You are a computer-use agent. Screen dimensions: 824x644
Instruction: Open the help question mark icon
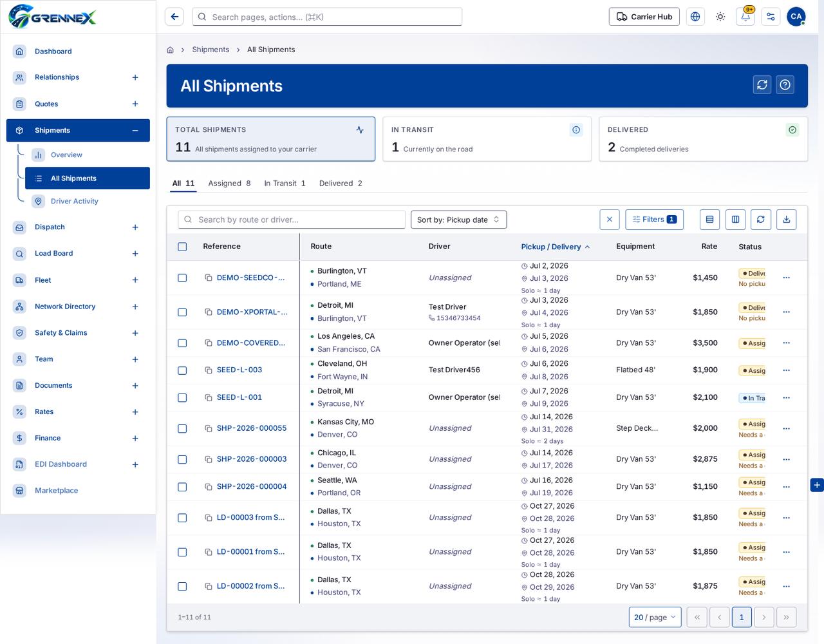tap(785, 85)
